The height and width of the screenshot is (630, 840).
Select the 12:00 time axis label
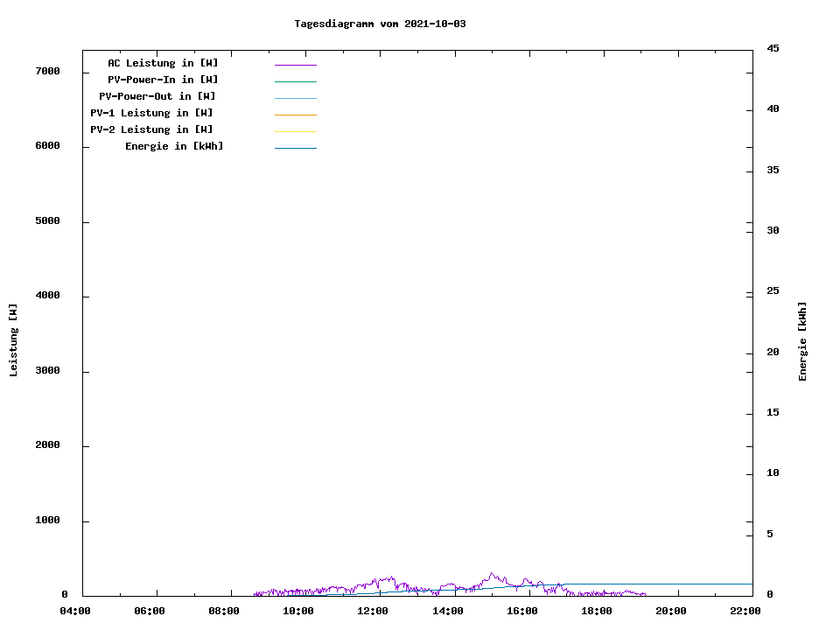pos(373,611)
